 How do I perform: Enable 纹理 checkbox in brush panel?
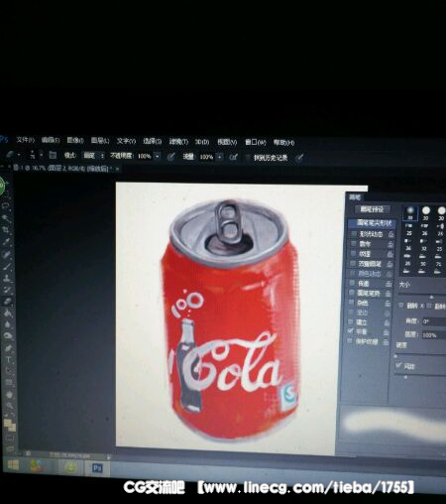pyautogui.click(x=353, y=254)
